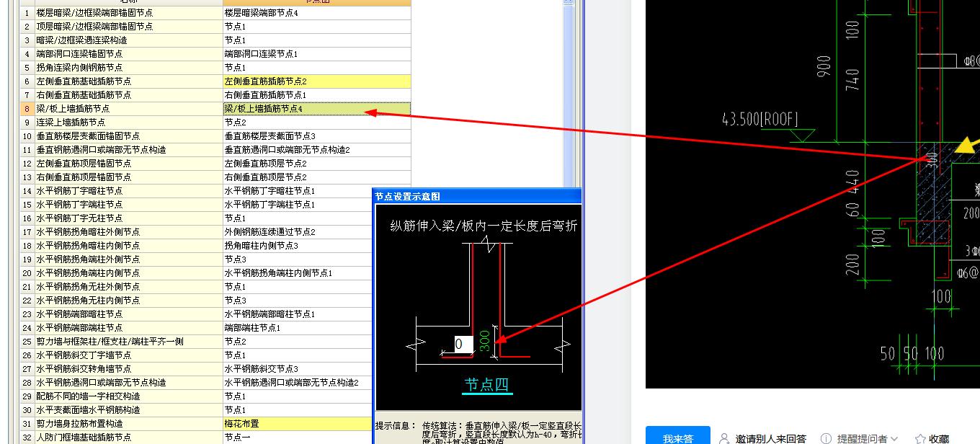Click value 左侧垂直筋顶层节点2

coord(317,164)
